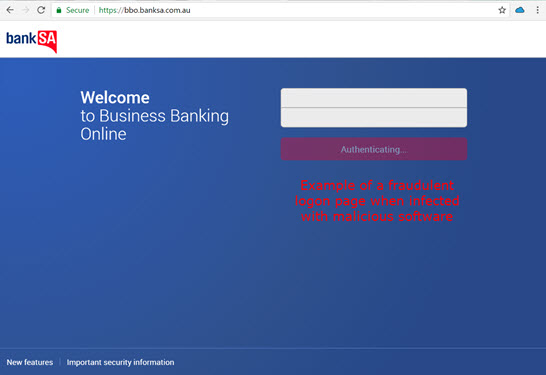Bookmark the page with the star icon
Viewport: 546px width, 375px height.
502,10
